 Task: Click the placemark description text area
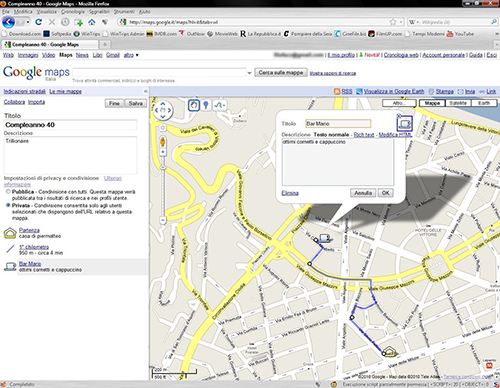[x=338, y=162]
